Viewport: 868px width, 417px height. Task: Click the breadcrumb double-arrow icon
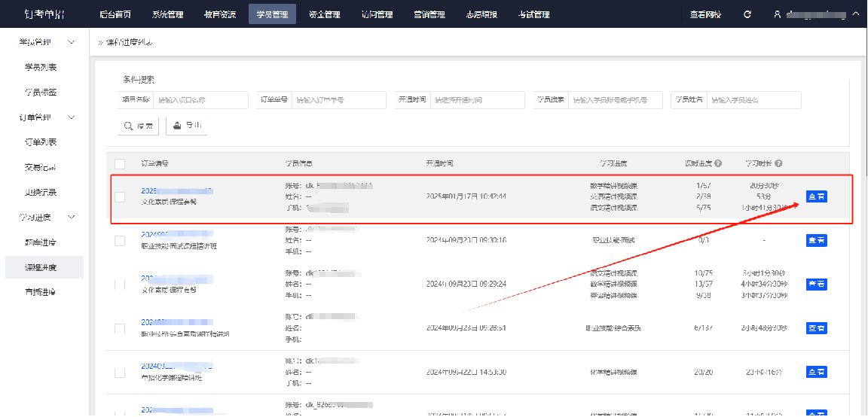pos(100,43)
